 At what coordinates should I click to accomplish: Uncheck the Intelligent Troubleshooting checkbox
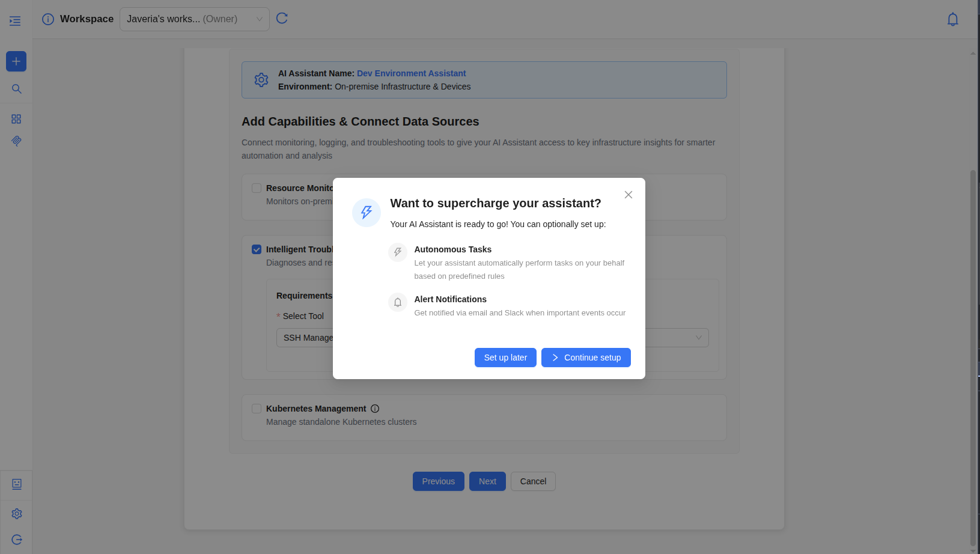[x=257, y=249]
